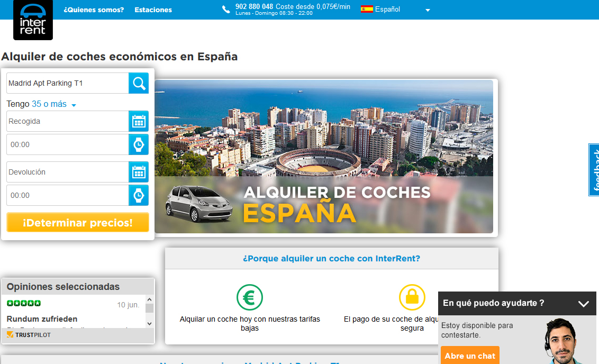The width and height of the screenshot is (599, 364).
Task: Click the Recogida pickup date field
Action: tap(67, 121)
